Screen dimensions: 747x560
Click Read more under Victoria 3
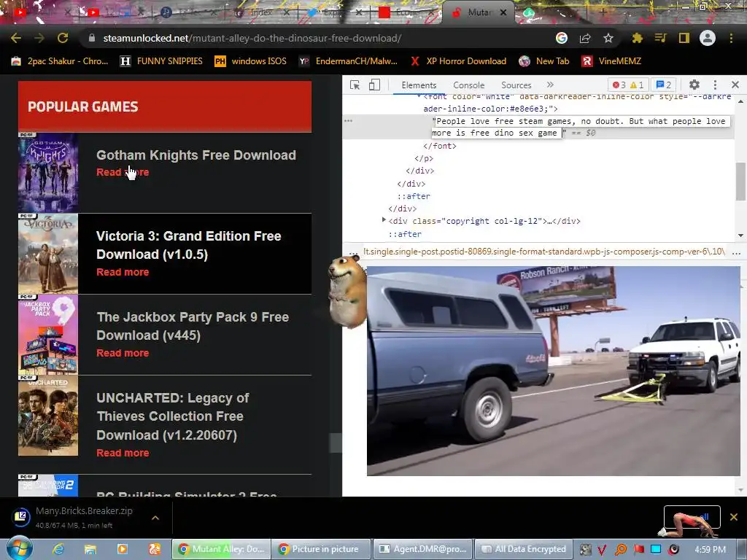click(123, 272)
